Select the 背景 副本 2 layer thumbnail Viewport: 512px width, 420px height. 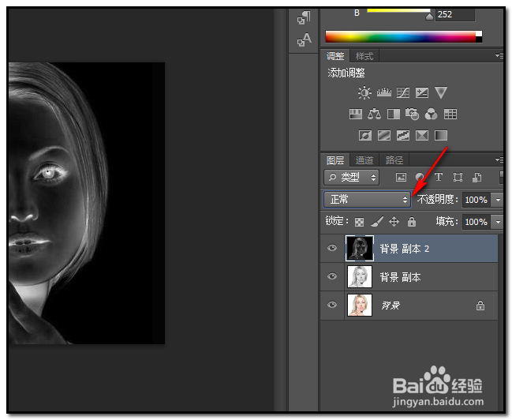(x=359, y=248)
